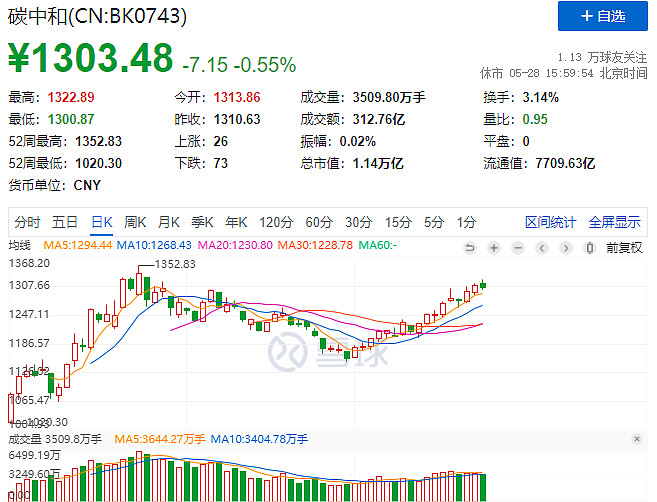Click the 振幅 value 0.02%
Image resolution: width=657 pixels, height=502 pixels.
point(357,141)
